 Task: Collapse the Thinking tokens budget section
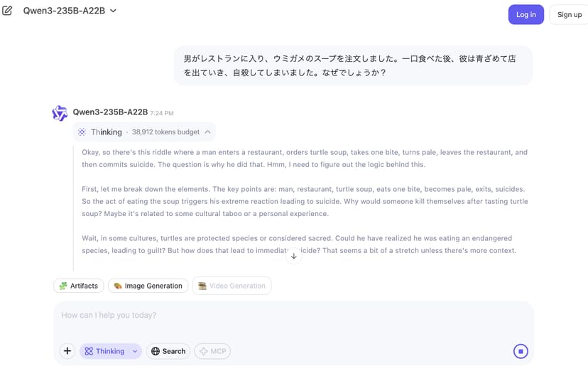tap(207, 132)
